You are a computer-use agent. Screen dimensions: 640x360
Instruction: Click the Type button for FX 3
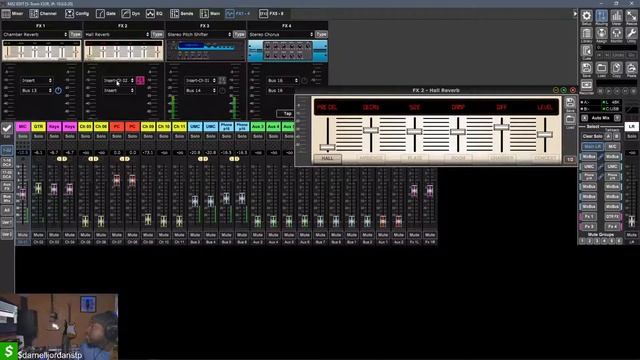pyautogui.click(x=239, y=35)
